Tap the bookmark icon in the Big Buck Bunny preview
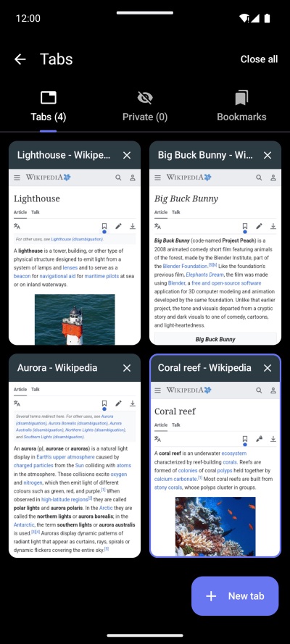This screenshot has height=644, width=290. 245,227
